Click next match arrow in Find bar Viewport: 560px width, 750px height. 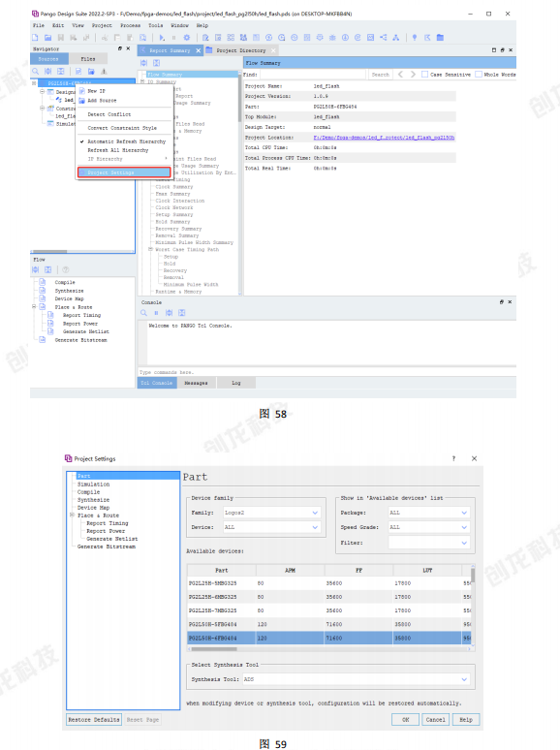(x=413, y=75)
